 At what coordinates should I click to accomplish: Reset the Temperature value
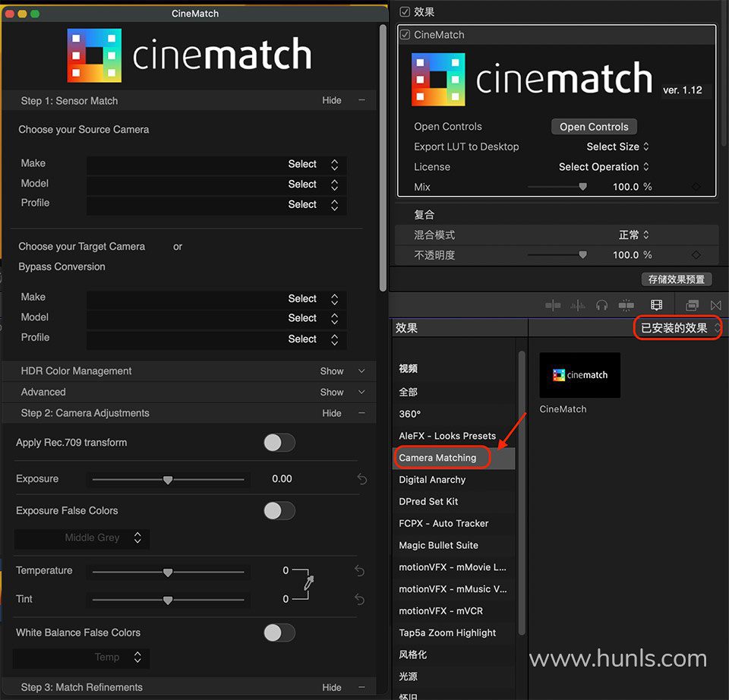pyautogui.click(x=359, y=570)
